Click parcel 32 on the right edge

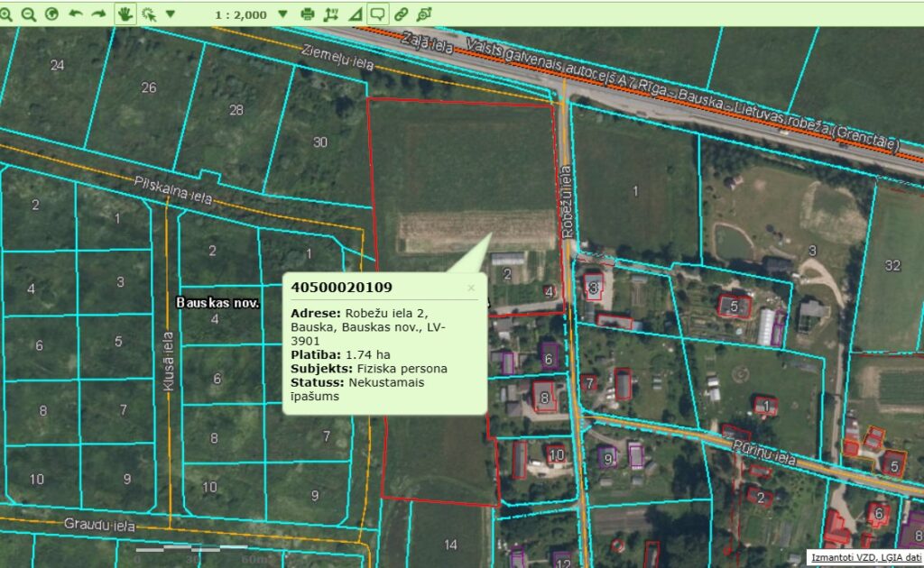tap(892, 265)
